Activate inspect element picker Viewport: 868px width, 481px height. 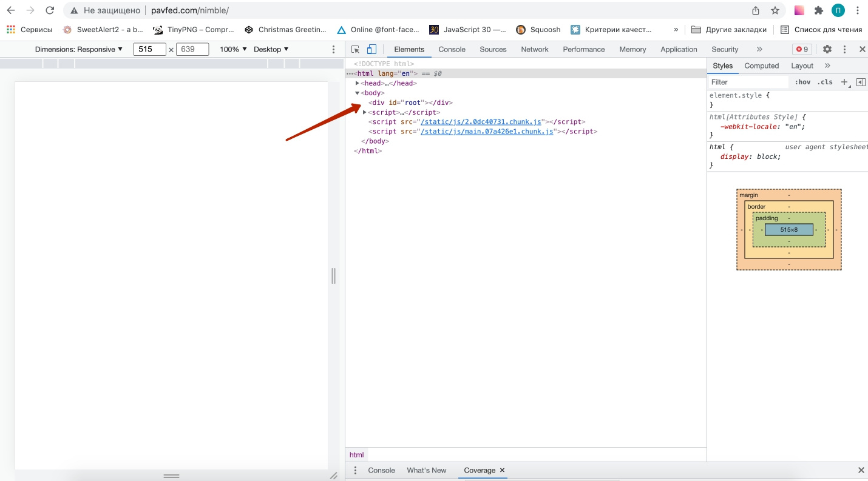(356, 49)
